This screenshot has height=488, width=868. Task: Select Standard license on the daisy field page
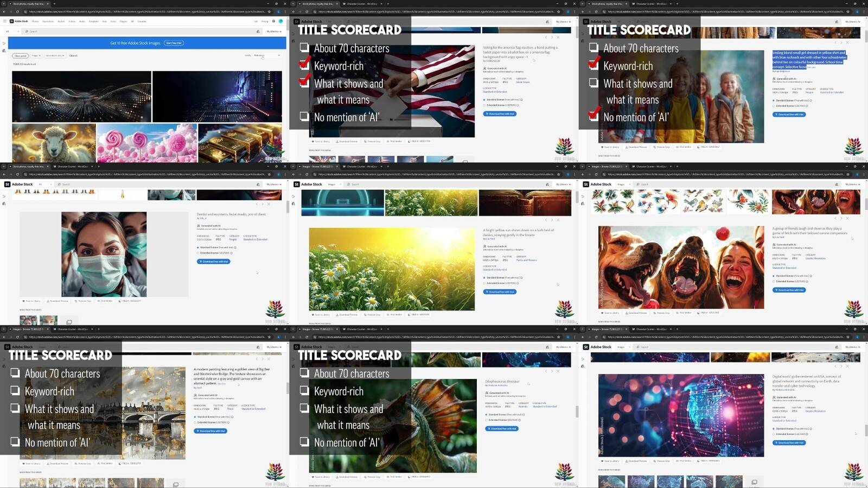point(484,277)
